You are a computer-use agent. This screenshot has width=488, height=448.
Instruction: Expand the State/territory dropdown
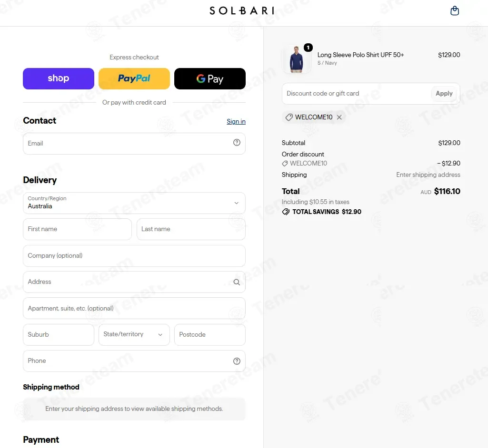point(134,334)
